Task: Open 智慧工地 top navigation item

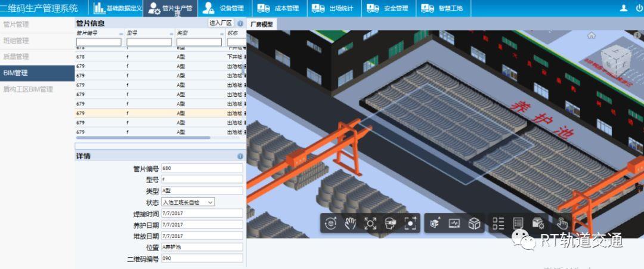Action: pos(443,8)
